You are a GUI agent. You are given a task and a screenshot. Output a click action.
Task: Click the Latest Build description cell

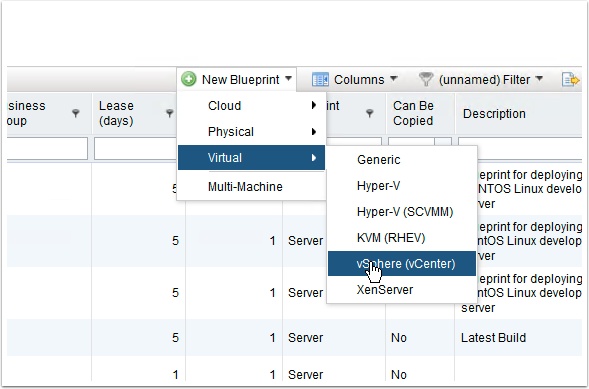point(493,338)
